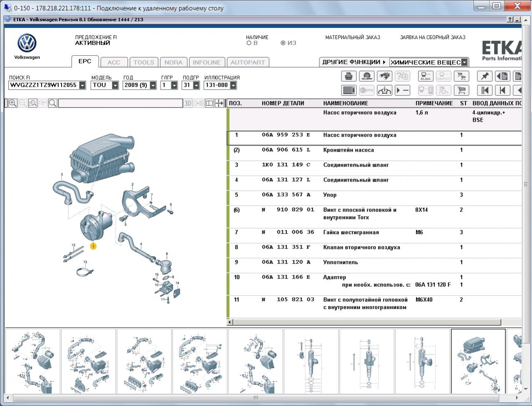
Task: Click the double shopping carts icon
Action: pyautogui.click(x=461, y=76)
